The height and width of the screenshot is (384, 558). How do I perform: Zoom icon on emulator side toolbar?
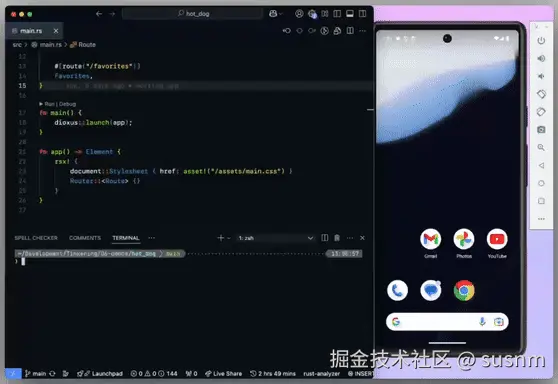541,147
